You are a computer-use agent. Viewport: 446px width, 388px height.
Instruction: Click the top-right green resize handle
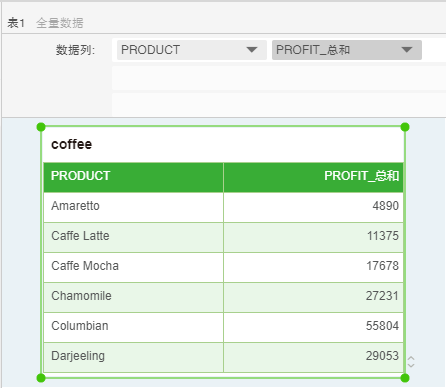[x=405, y=127]
